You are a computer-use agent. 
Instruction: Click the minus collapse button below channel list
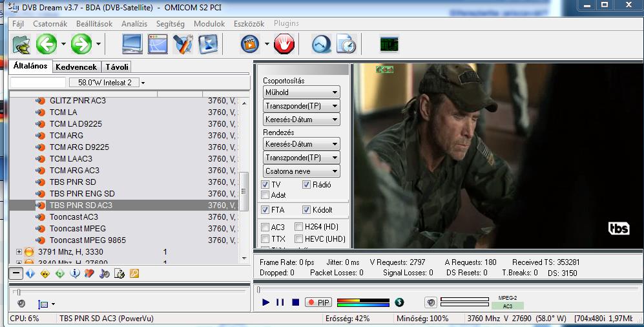[x=16, y=273]
